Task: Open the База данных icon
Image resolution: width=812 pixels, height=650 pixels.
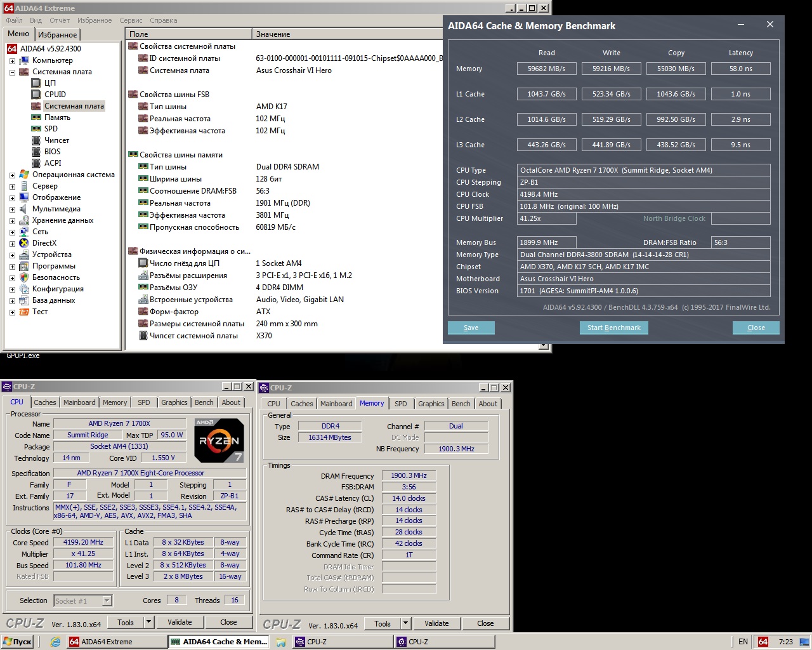Action: pyautogui.click(x=24, y=300)
